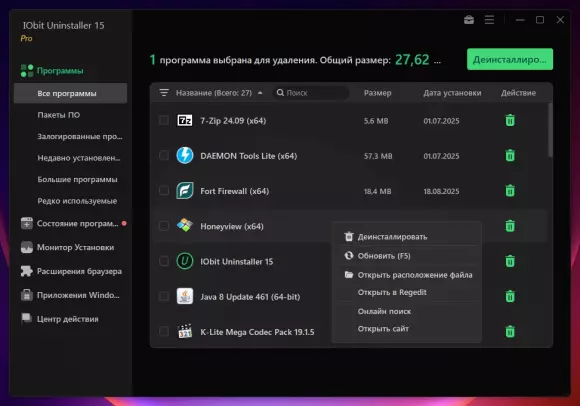580x406 pixels.
Task: Click the green Деинсталлировать button
Action: [x=510, y=59]
